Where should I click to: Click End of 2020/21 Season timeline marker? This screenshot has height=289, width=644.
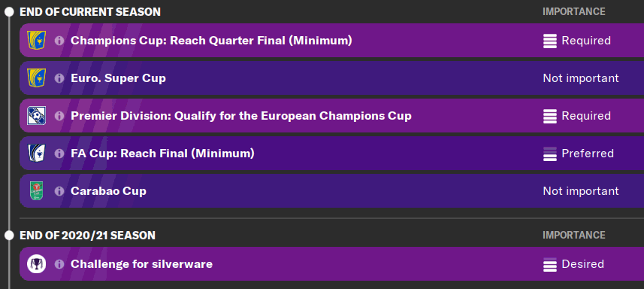tap(10, 235)
